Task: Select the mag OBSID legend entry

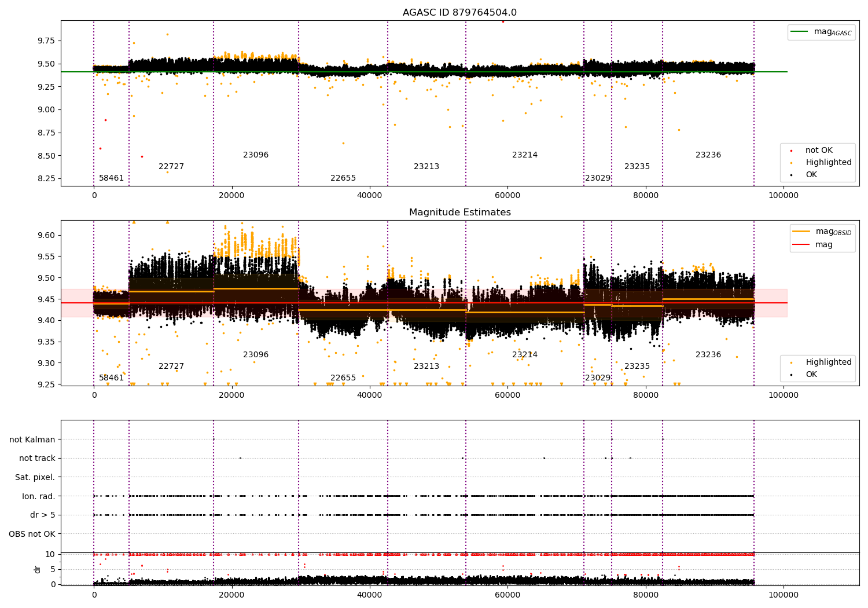Action: [x=822, y=232]
